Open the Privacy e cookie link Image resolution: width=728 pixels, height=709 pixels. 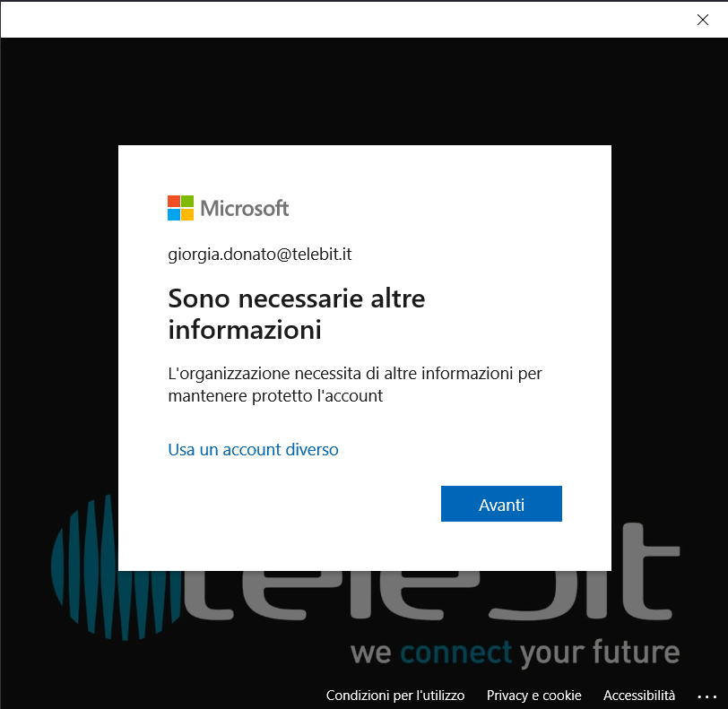point(533,696)
